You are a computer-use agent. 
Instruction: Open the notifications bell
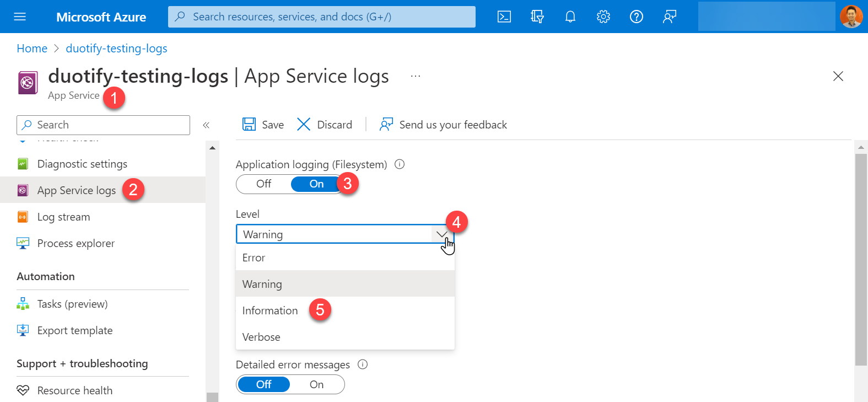pos(570,17)
